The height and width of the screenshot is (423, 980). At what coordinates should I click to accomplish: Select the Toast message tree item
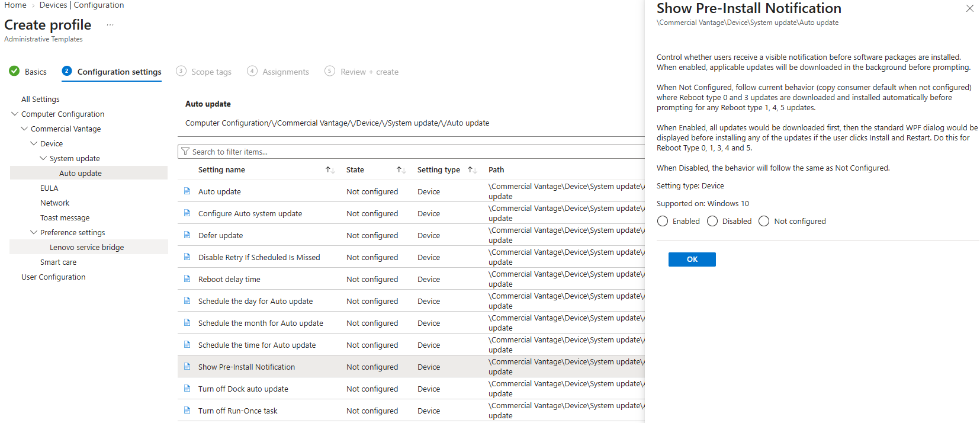[x=65, y=217]
